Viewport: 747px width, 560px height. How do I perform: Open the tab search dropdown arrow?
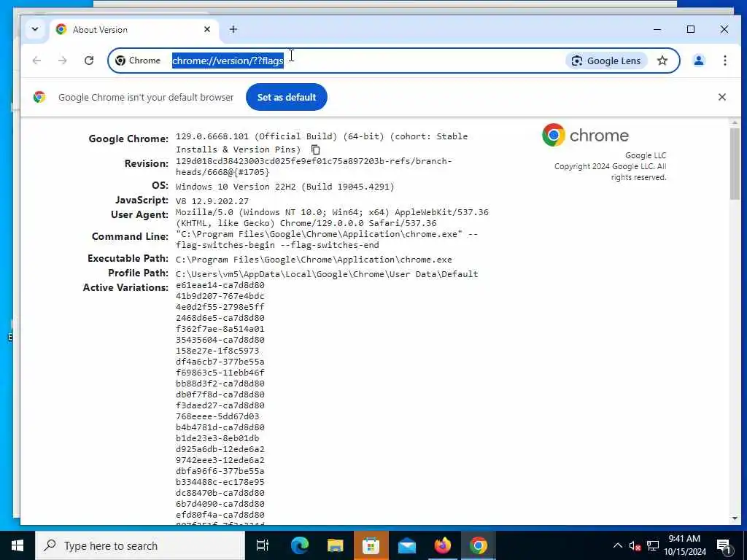click(35, 29)
